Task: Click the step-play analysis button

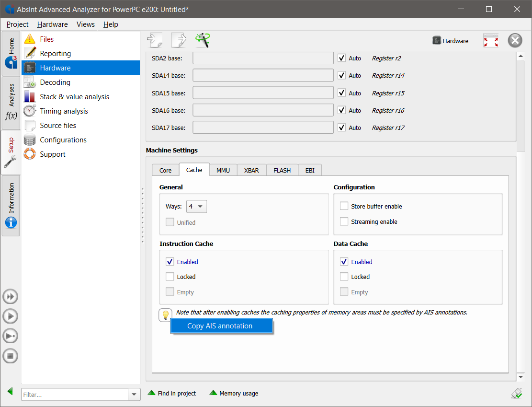Action: (x=10, y=336)
